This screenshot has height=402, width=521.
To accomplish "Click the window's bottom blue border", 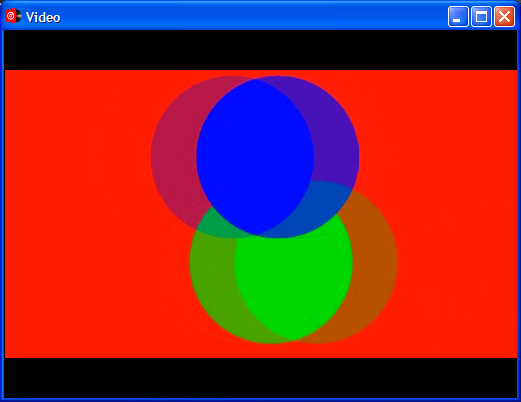I will (x=261, y=400).
